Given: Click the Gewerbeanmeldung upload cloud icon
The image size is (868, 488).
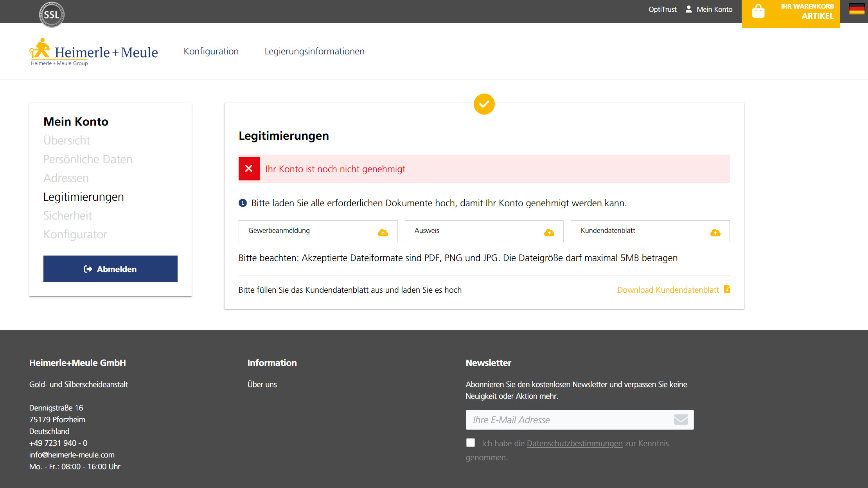Looking at the screenshot, I should pos(383,233).
